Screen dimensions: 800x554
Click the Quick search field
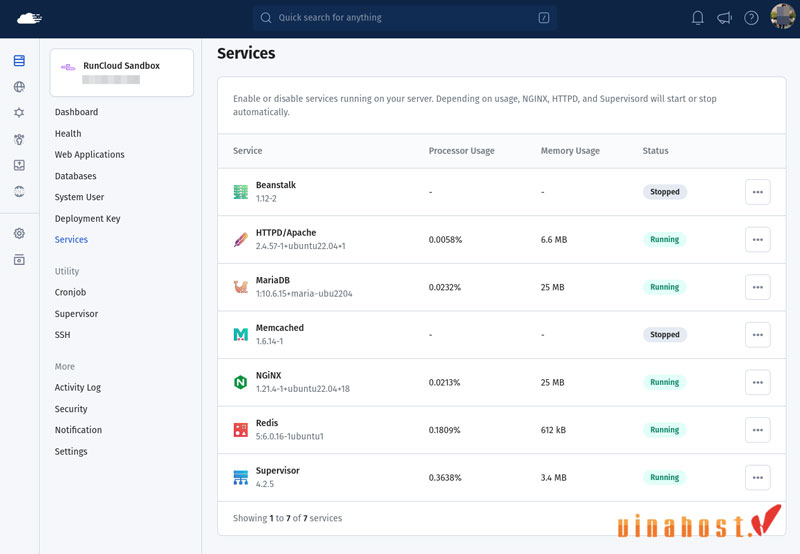click(x=405, y=17)
